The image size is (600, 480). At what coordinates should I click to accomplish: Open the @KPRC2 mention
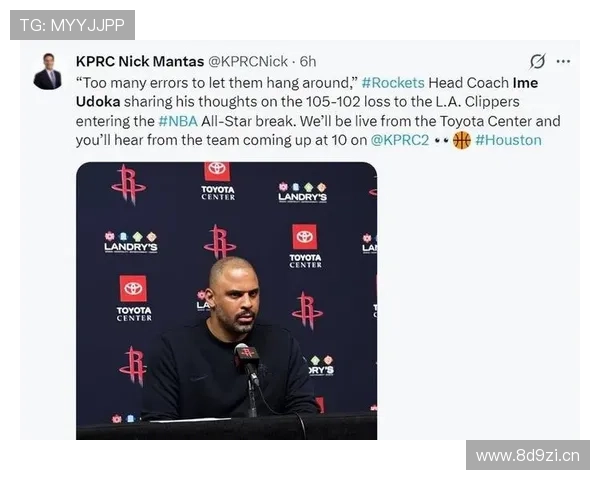click(400, 140)
